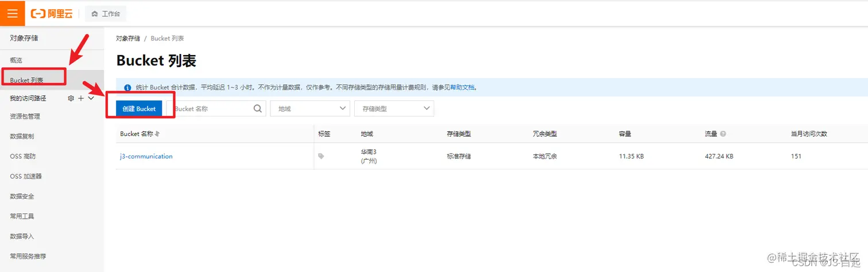Click 对象存储 breadcrumb link

point(128,38)
